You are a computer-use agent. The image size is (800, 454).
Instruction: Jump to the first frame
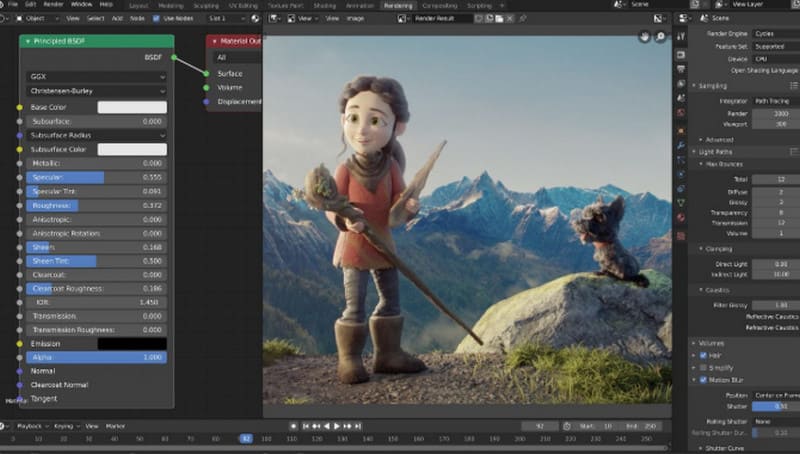(x=306, y=426)
